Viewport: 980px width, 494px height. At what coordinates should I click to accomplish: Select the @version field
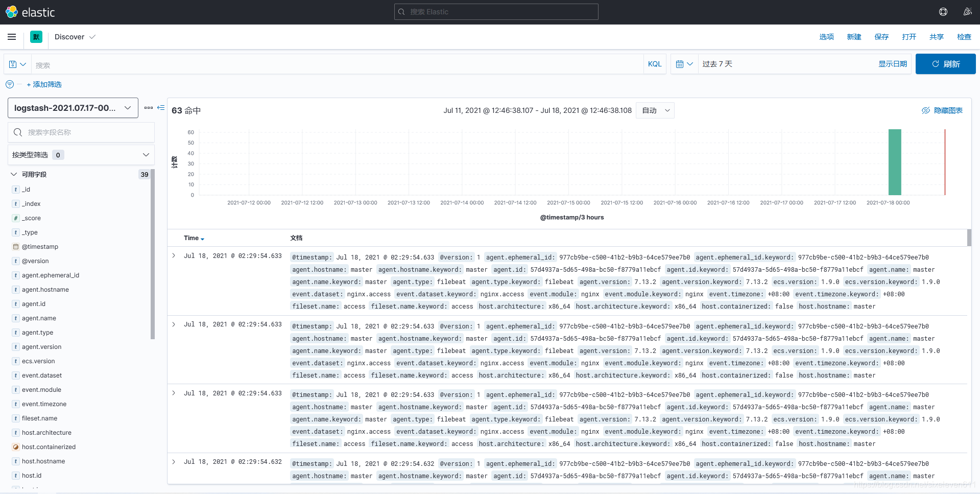click(x=35, y=261)
